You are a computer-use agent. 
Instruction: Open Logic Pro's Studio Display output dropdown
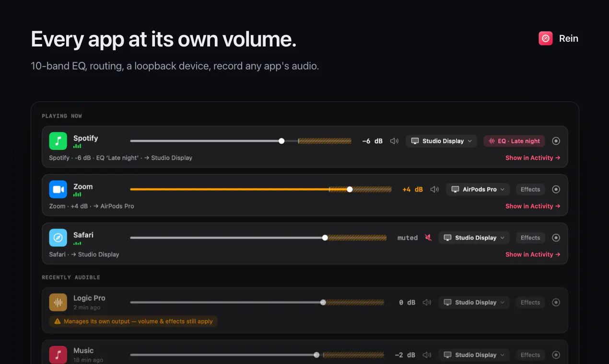474,302
